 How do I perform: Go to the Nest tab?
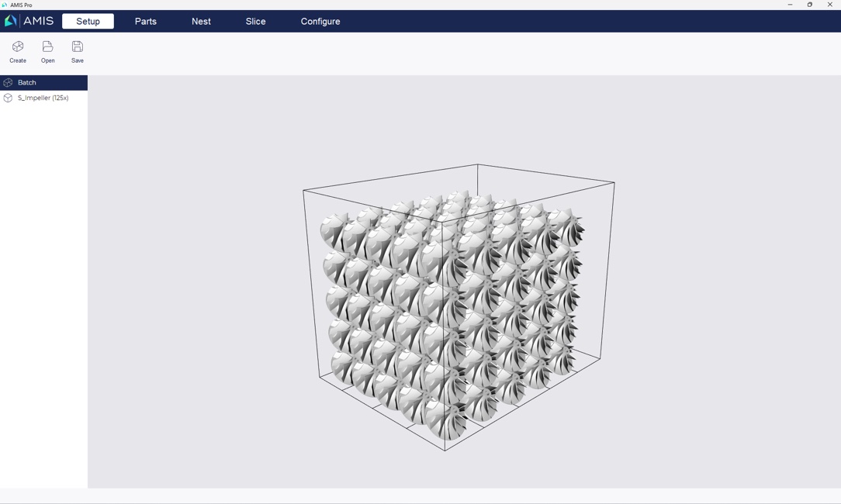point(201,21)
